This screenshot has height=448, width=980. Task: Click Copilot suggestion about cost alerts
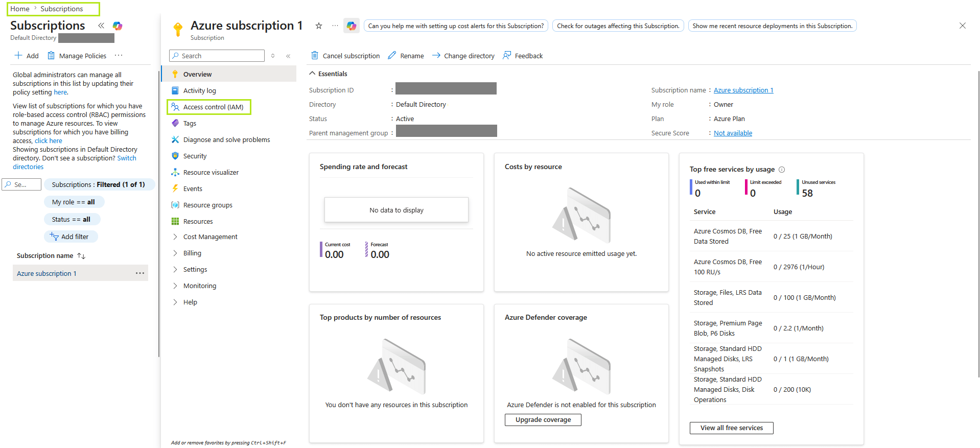(456, 26)
